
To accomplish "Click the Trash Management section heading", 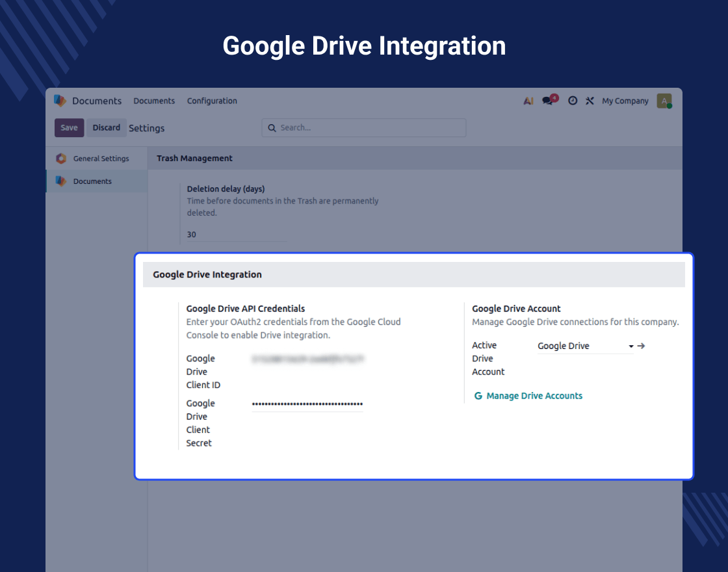I will [x=194, y=159].
